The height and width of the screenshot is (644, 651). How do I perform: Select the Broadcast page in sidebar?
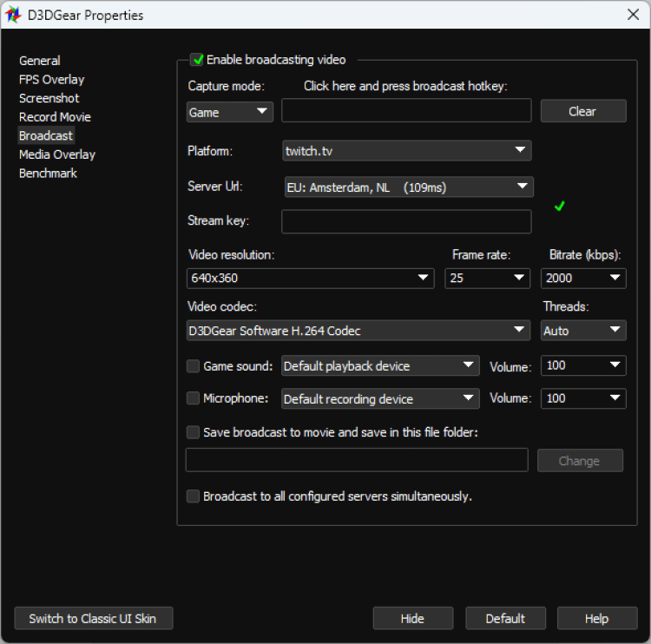(x=46, y=135)
